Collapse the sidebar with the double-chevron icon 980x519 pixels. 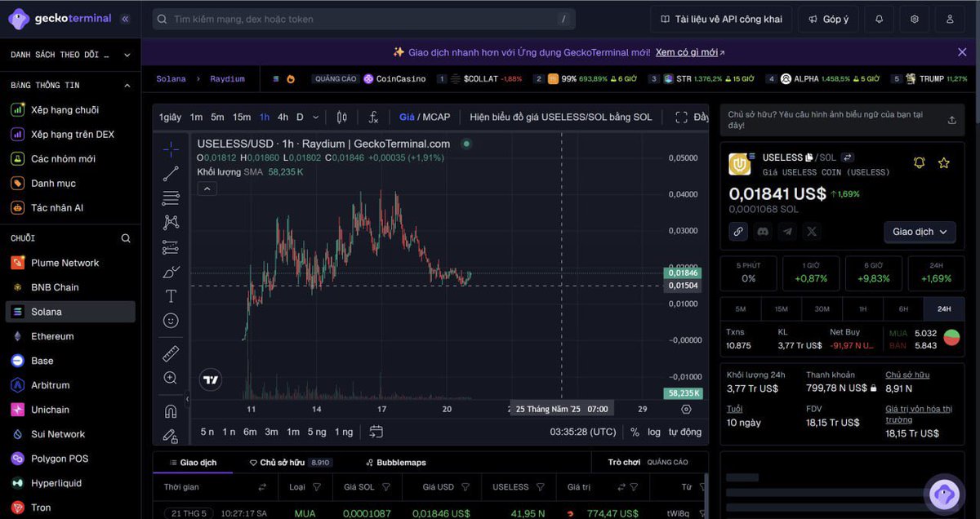125,18
